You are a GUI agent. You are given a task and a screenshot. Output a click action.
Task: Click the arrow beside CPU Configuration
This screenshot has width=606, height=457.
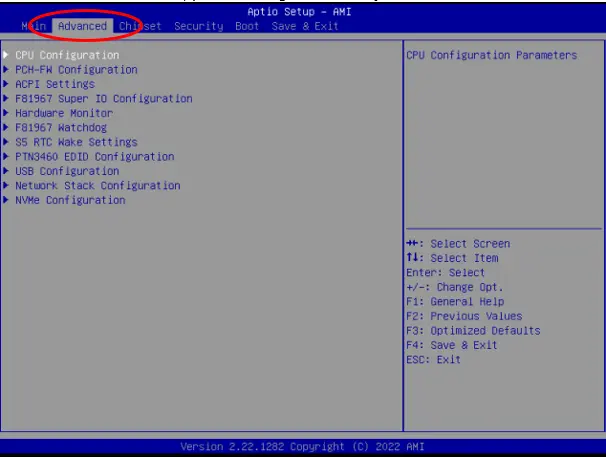[x=6, y=55]
